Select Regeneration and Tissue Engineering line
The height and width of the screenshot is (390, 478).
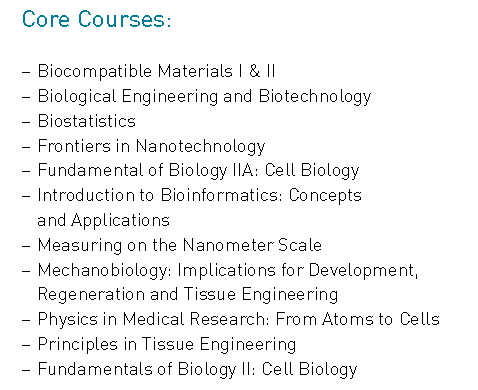click(x=188, y=295)
